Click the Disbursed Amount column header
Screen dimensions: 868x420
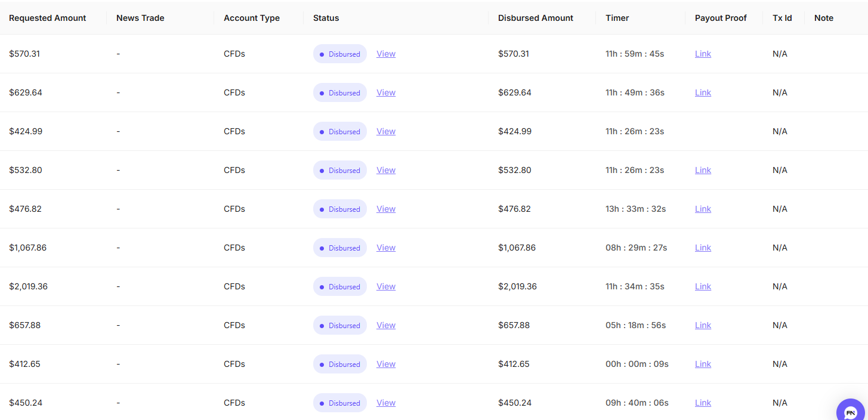[x=535, y=18]
